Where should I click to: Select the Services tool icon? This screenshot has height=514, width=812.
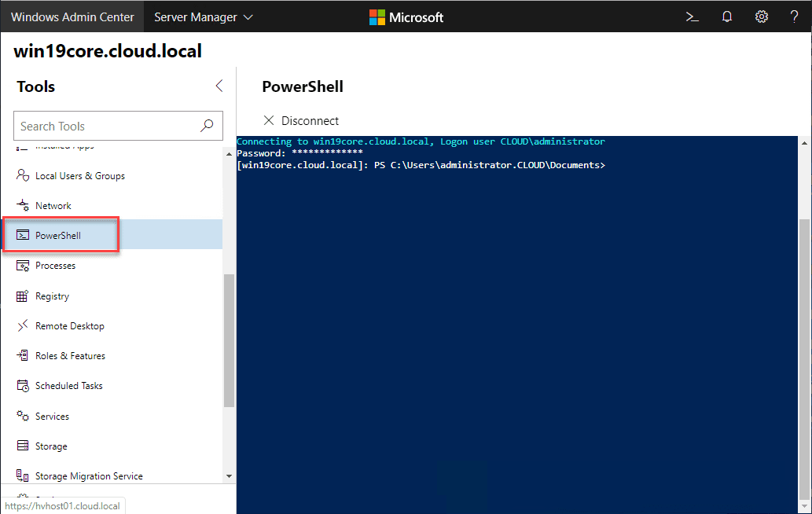[22, 416]
